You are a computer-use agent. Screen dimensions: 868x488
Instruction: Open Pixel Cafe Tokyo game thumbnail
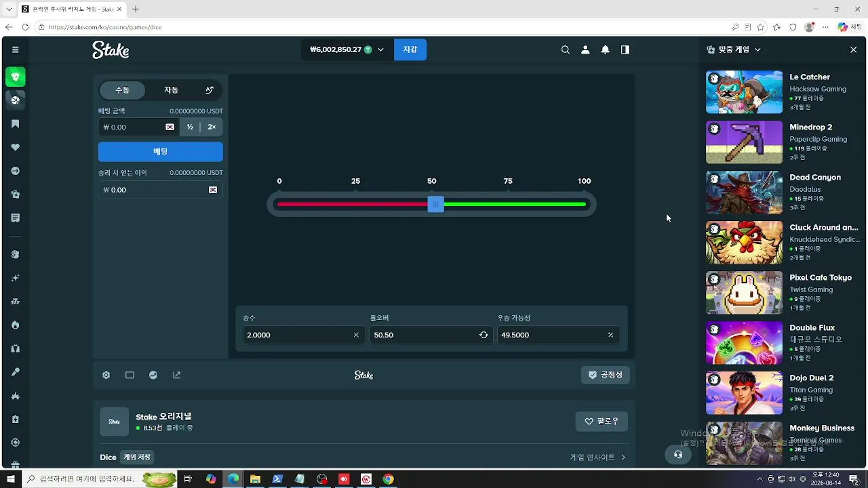tap(744, 293)
